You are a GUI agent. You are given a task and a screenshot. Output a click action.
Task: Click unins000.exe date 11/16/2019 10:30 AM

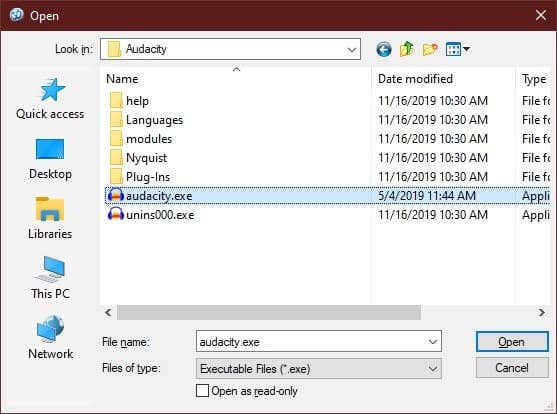coord(433,215)
